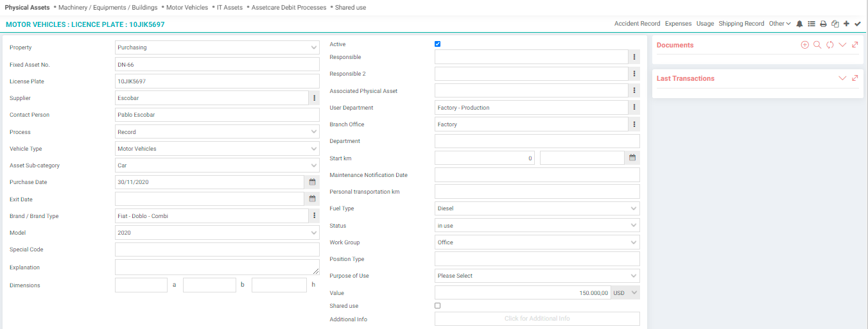The image size is (868, 329).
Task: Expand the Other menu dropdown
Action: tap(780, 24)
